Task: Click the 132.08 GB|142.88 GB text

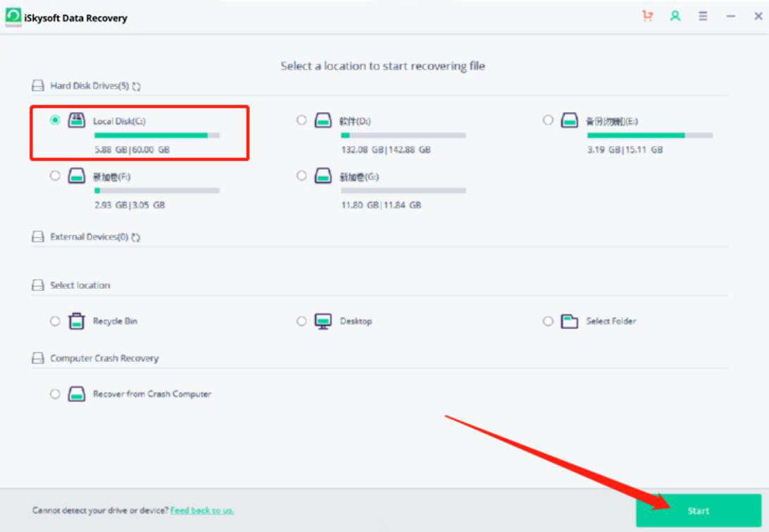Action: coord(386,149)
